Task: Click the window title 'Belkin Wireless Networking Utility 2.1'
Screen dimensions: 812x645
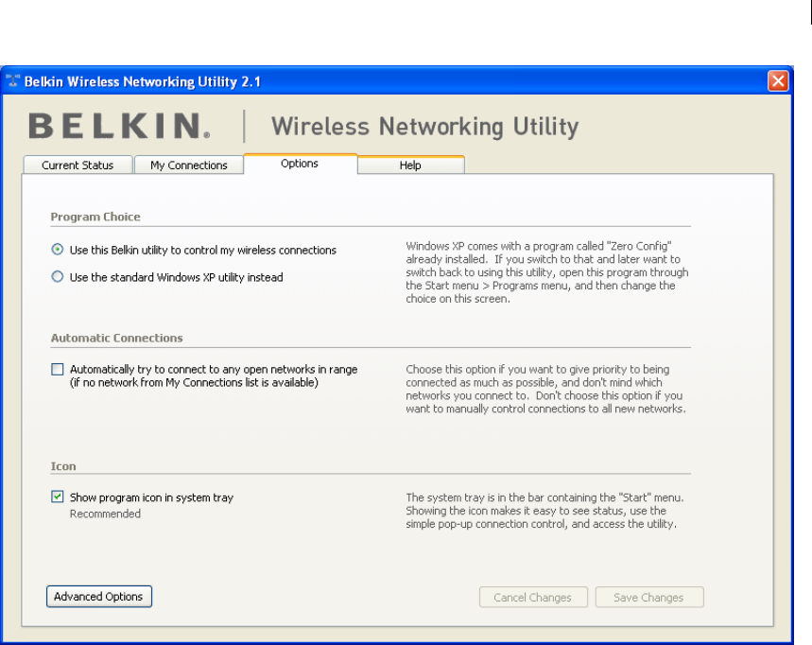Action: click(x=143, y=82)
